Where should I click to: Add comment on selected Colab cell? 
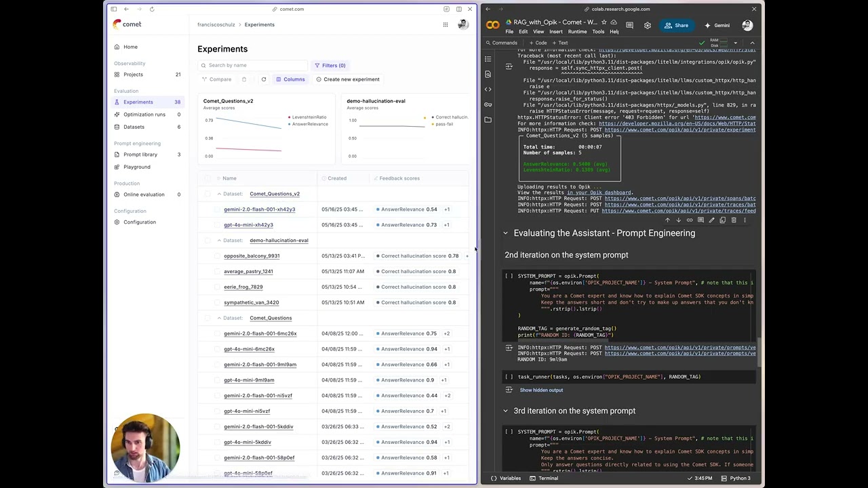[x=701, y=220]
